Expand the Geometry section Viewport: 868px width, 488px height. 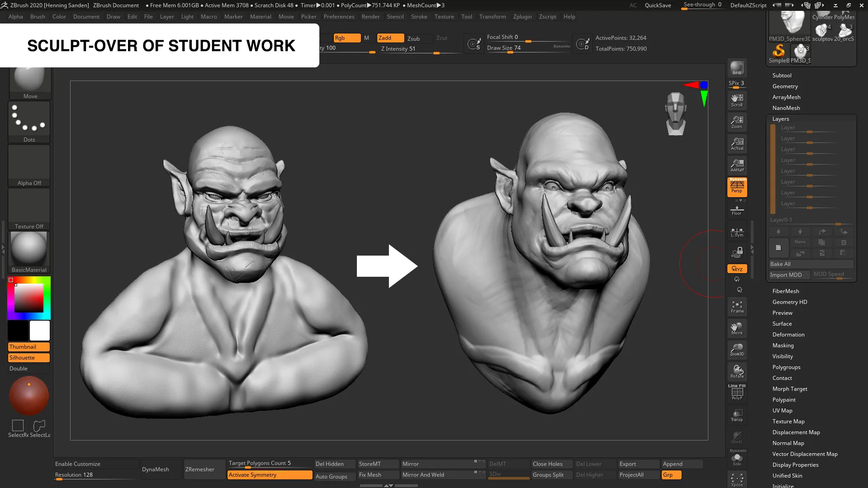785,86
